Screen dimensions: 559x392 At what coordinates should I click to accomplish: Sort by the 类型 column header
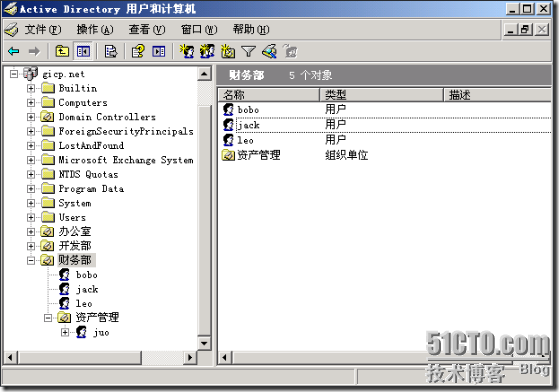(381, 95)
